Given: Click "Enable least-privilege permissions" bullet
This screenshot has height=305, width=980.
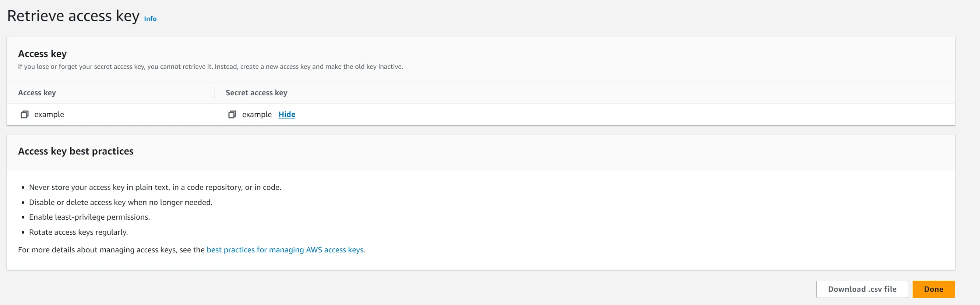Looking at the screenshot, I should pyautogui.click(x=89, y=217).
